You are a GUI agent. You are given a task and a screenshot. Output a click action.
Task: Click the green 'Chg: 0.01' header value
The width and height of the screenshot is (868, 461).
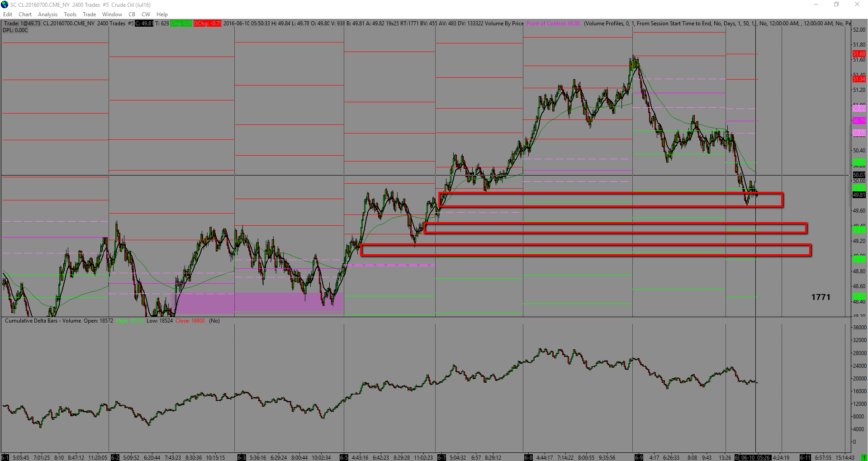point(181,24)
